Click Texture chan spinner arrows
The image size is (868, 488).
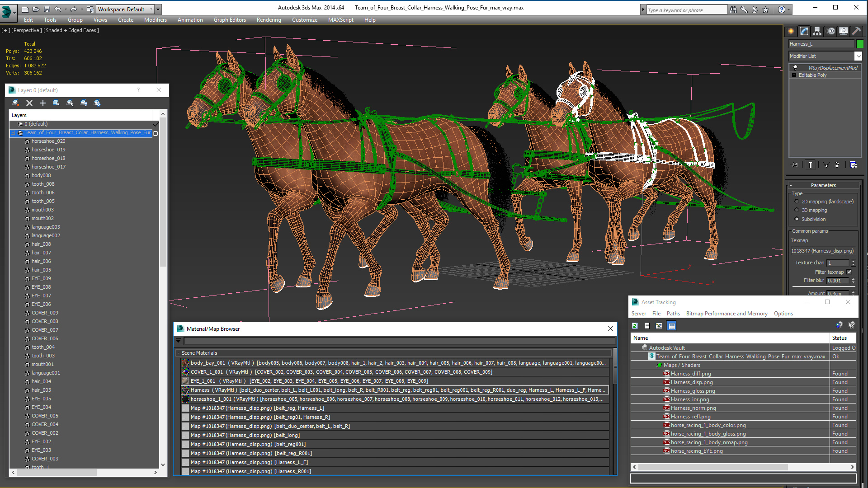tap(853, 263)
